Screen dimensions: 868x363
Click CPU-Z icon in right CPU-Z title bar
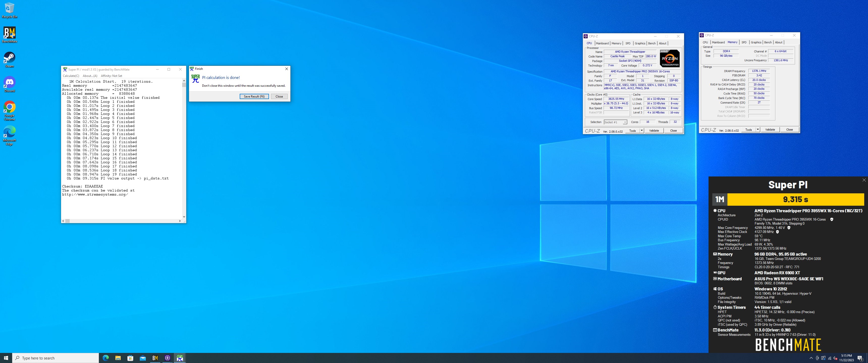(702, 35)
